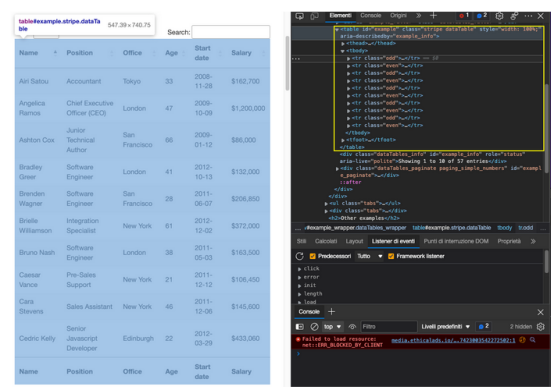Sort table by Name column arrow
This screenshot has height=391, width=554.
55,53
